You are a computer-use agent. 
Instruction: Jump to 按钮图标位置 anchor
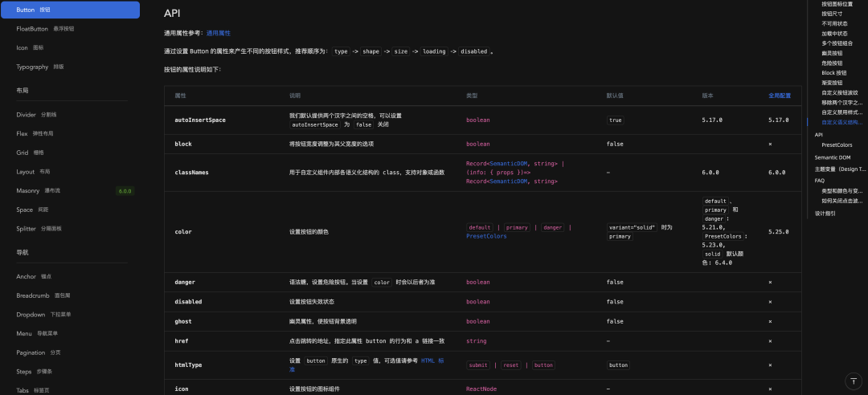(837, 4)
